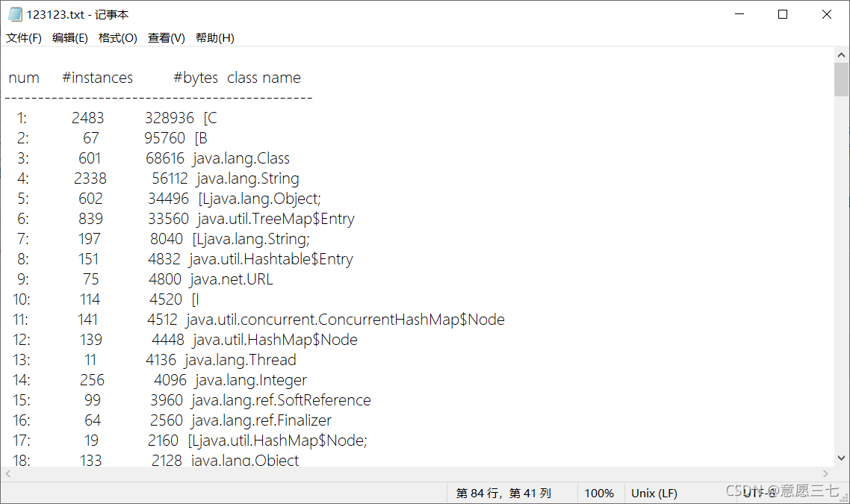This screenshot has height=504, width=850.
Task: Open the 查看(V) menu
Action: point(167,38)
